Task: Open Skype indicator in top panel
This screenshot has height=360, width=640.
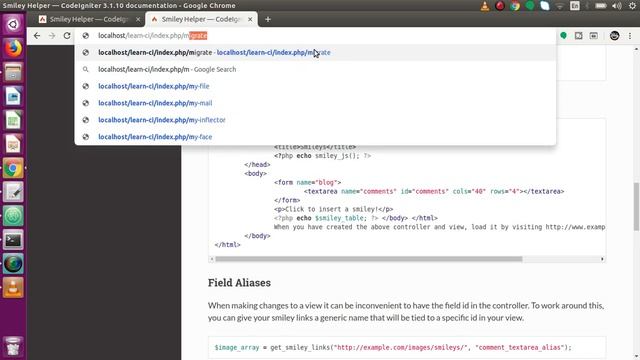Action: pyautogui.click(x=545, y=6)
